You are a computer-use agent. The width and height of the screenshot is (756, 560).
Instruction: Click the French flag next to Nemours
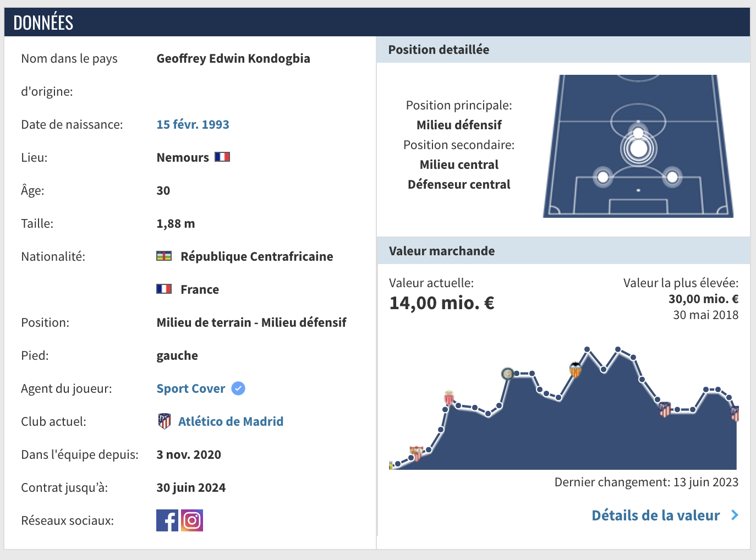(x=222, y=157)
